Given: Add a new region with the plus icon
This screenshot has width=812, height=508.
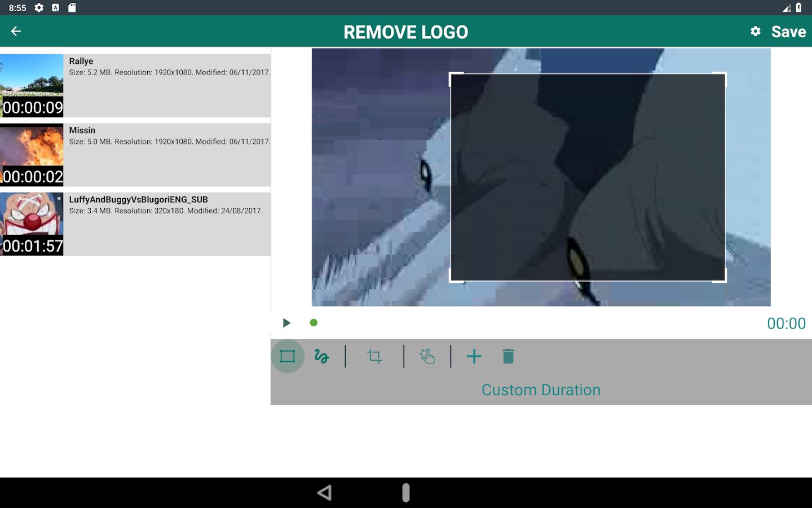Looking at the screenshot, I should pyautogui.click(x=474, y=356).
